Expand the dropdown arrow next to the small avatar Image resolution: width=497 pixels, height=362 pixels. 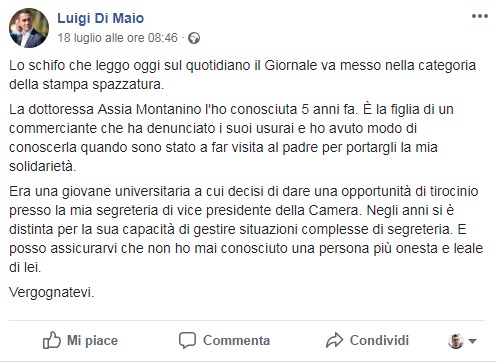point(472,341)
